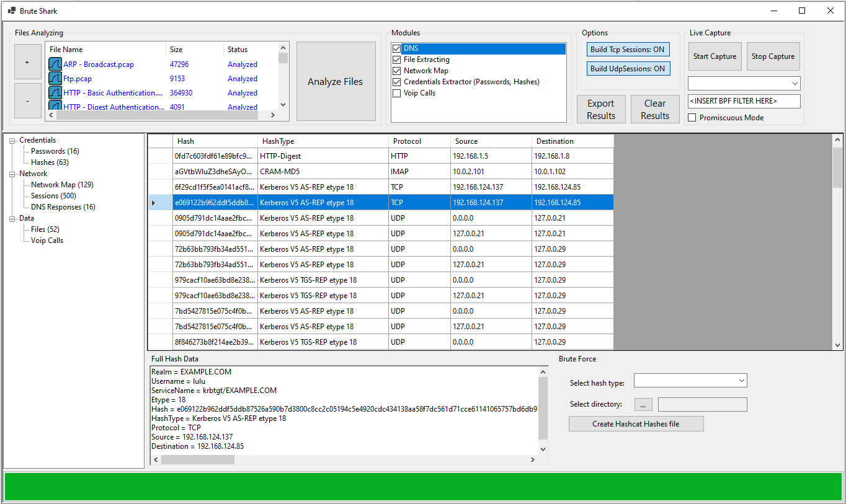The image size is (846, 504).
Task: Click Stop Capture button
Action: tap(773, 56)
